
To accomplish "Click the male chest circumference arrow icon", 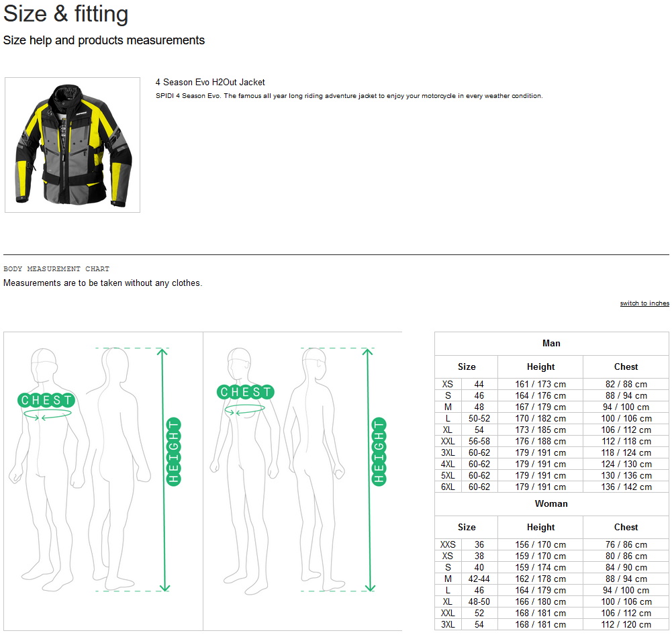I will click(x=47, y=415).
